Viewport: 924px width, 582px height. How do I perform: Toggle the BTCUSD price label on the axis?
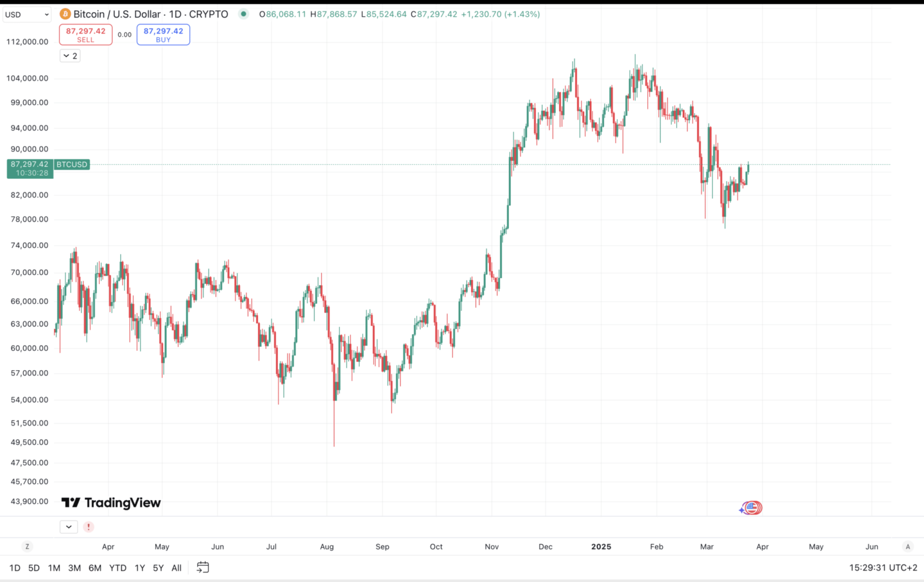[71, 164]
